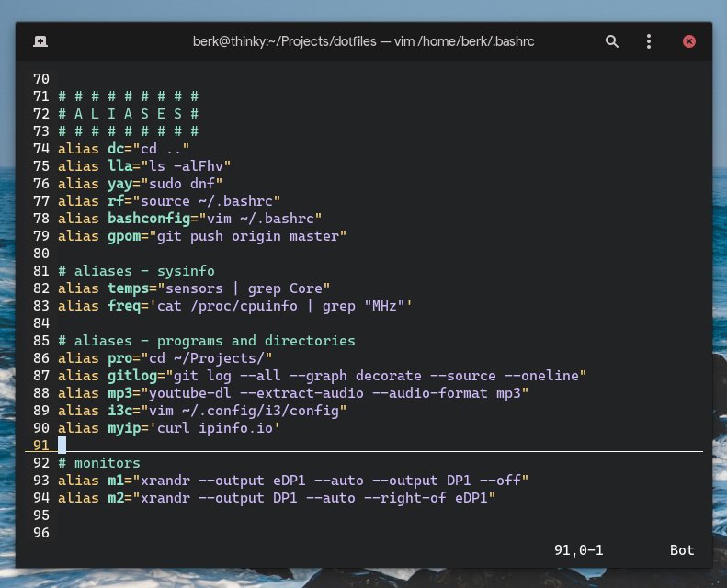The width and height of the screenshot is (727, 588).
Task: Place cursor on gpom git push alias
Action: click(x=201, y=236)
